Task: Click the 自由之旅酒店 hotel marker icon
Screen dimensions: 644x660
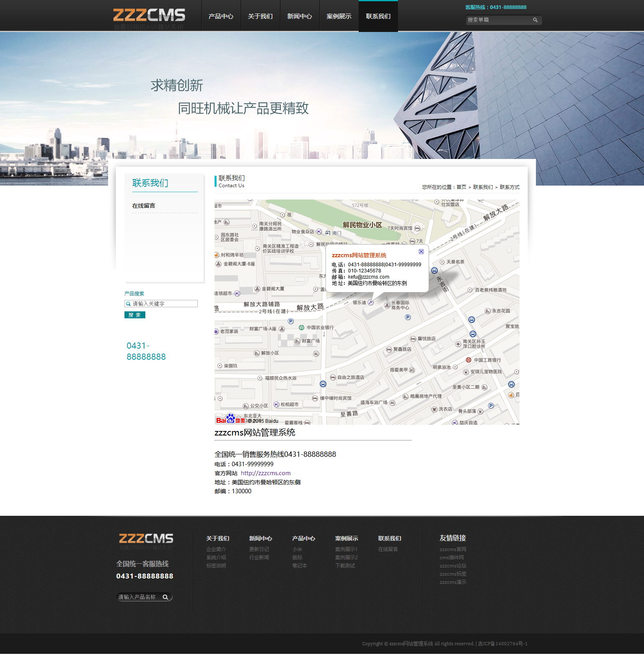Action: [333, 377]
